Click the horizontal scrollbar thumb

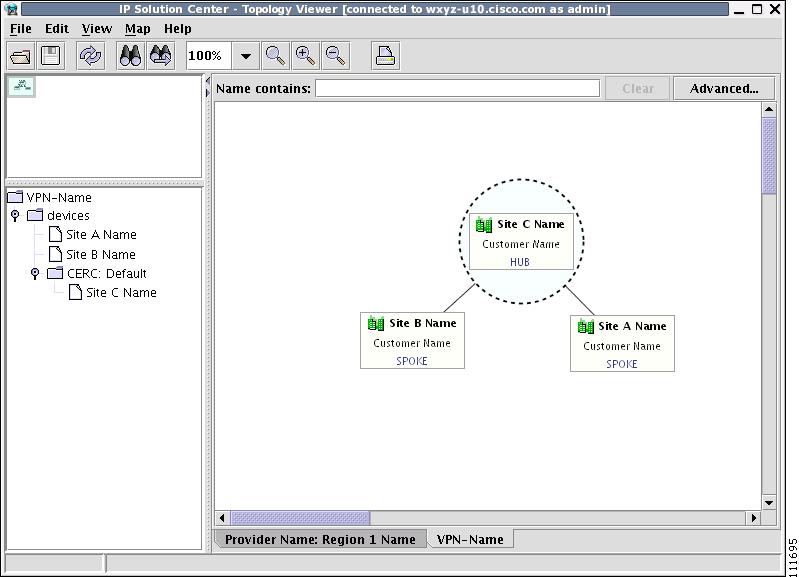(x=301, y=518)
